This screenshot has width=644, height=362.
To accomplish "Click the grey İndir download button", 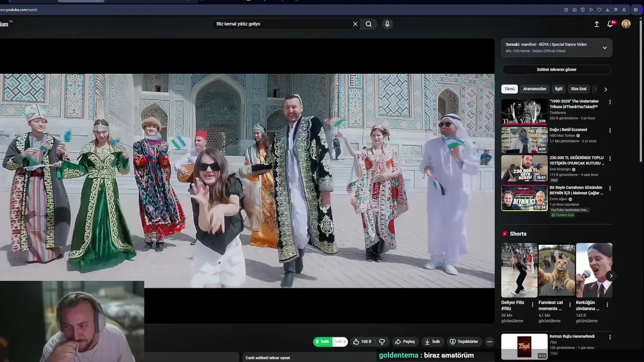I will [x=432, y=342].
